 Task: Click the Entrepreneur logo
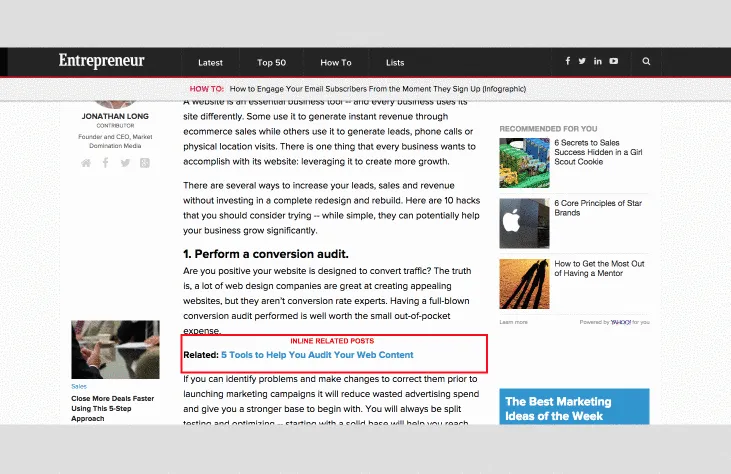[x=101, y=62]
